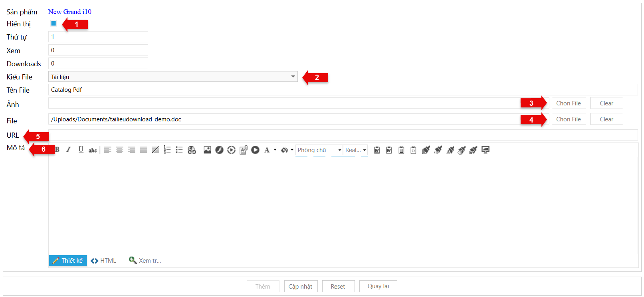Switch to the HTML editor tab
Screen dimensions: 644x297
tap(103, 261)
